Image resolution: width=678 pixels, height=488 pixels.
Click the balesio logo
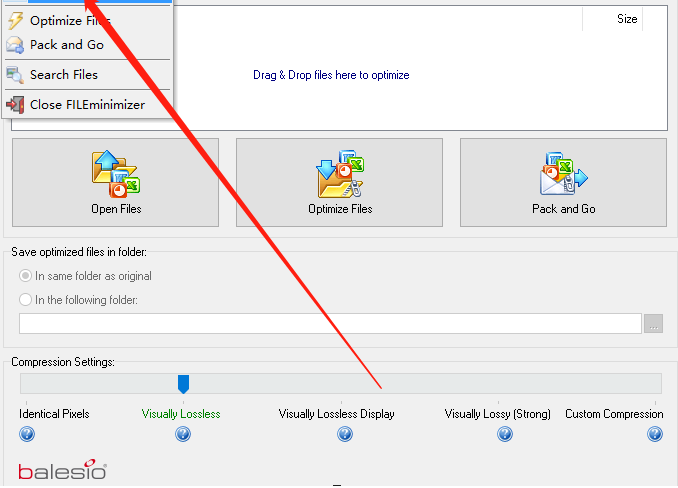(x=62, y=470)
